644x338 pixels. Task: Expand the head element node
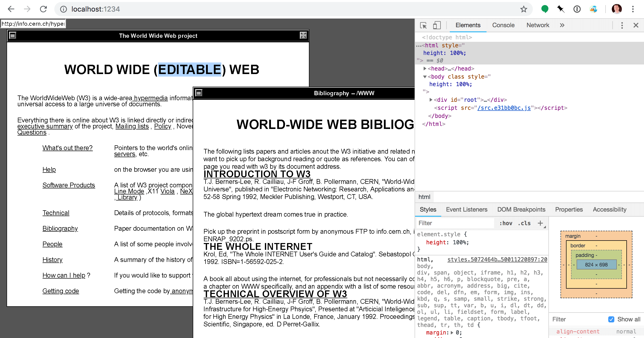425,69
